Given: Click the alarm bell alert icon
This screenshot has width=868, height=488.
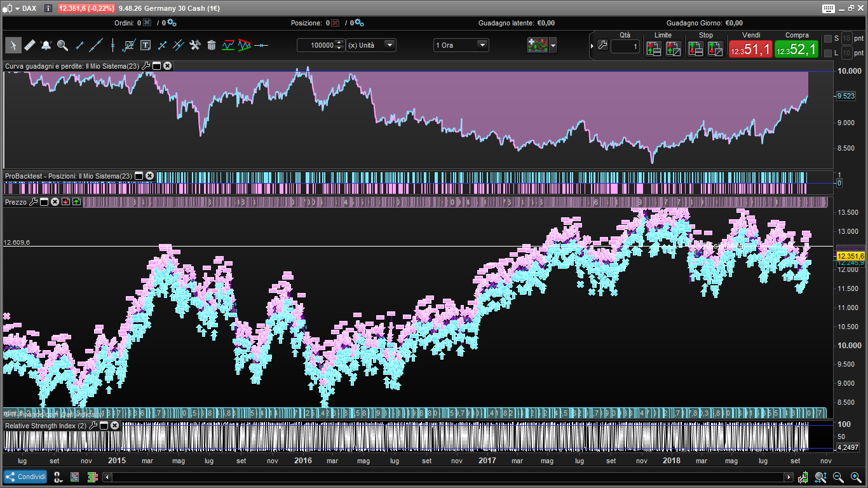Looking at the screenshot, I should (x=46, y=45).
